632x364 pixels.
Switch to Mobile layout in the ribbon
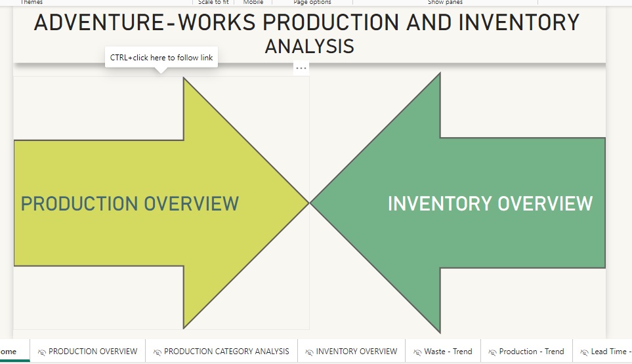253,3
